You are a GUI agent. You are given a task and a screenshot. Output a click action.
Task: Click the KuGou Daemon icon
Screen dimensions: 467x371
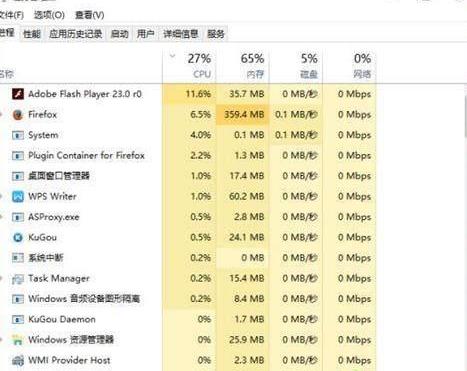(18, 320)
